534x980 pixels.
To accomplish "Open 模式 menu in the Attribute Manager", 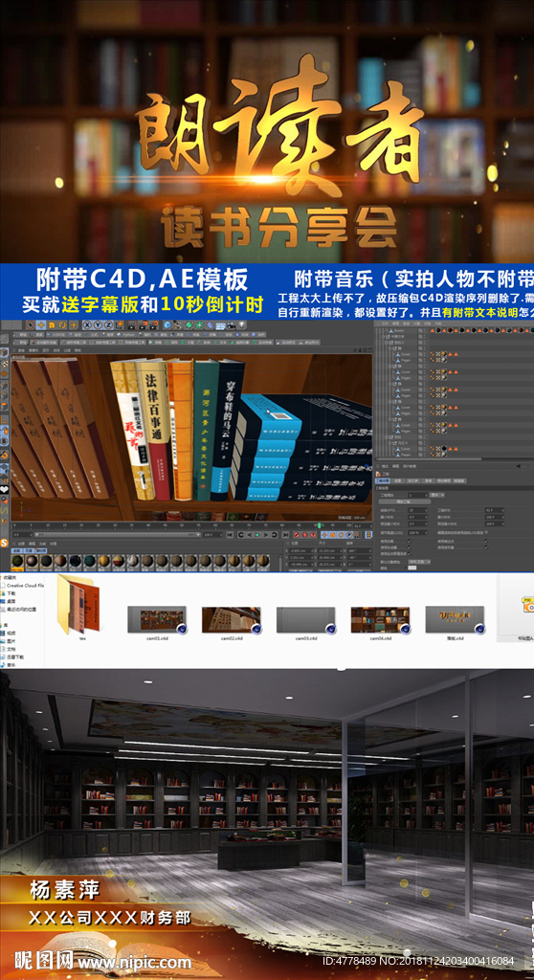I will tap(385, 466).
